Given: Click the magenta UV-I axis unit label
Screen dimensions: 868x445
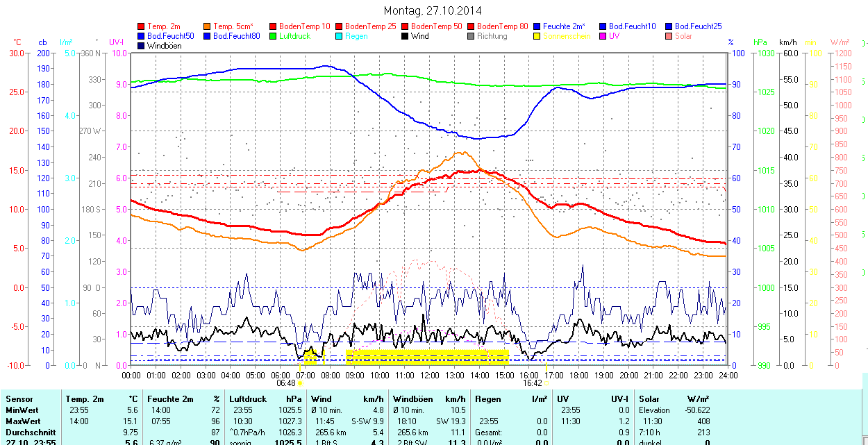Looking at the screenshot, I should [x=116, y=43].
